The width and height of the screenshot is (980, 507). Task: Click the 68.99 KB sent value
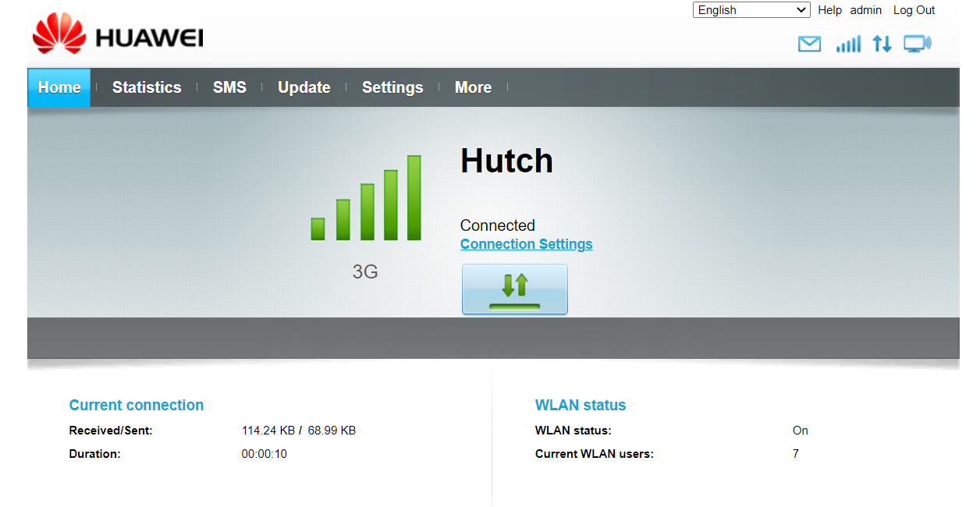[x=332, y=431]
